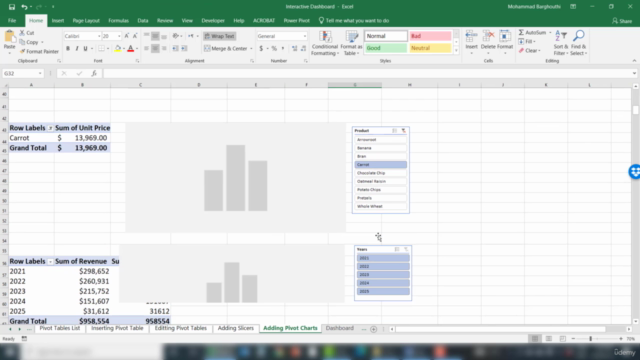Viewport: 640px width, 360px height.
Task: Switch to the Formulas ribbon tab
Action: pos(118,20)
